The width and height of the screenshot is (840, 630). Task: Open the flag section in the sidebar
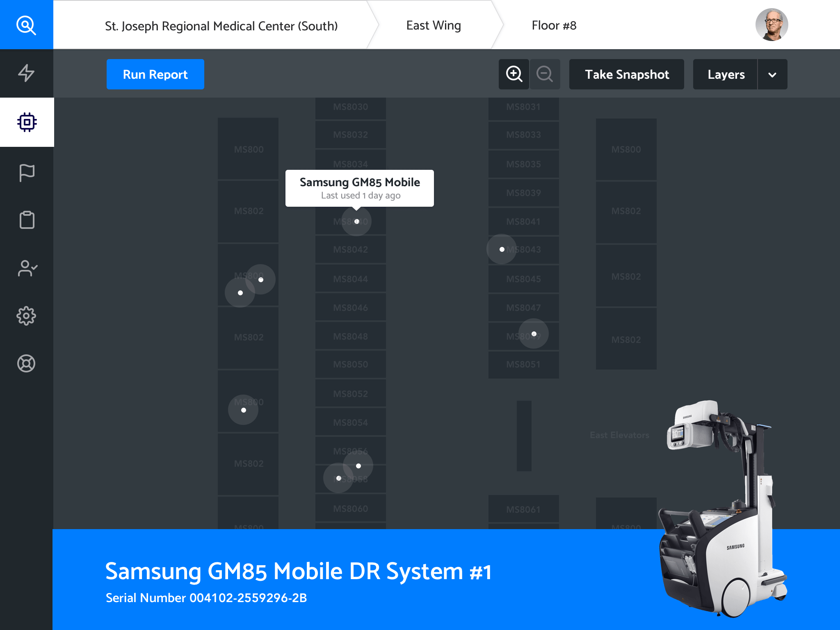click(27, 173)
